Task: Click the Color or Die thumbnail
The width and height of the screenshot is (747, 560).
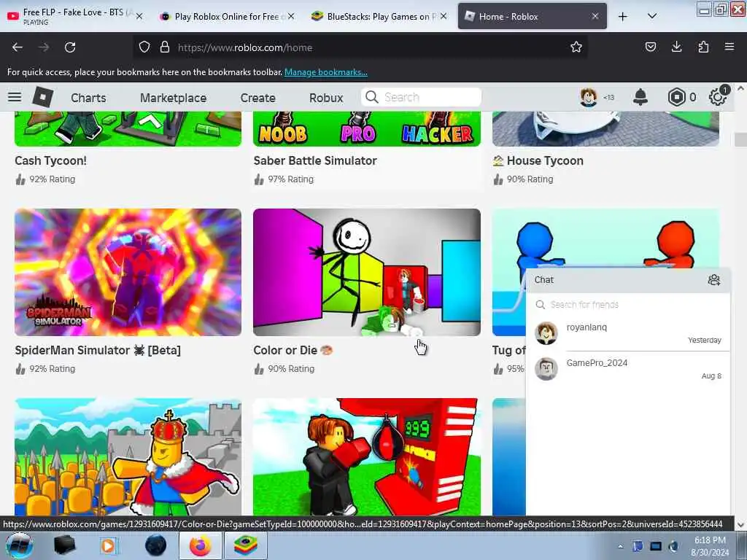Action: pyautogui.click(x=367, y=272)
